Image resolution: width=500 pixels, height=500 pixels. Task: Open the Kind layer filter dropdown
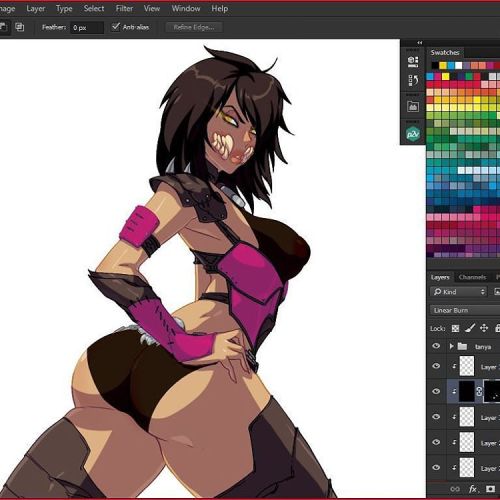[458, 292]
